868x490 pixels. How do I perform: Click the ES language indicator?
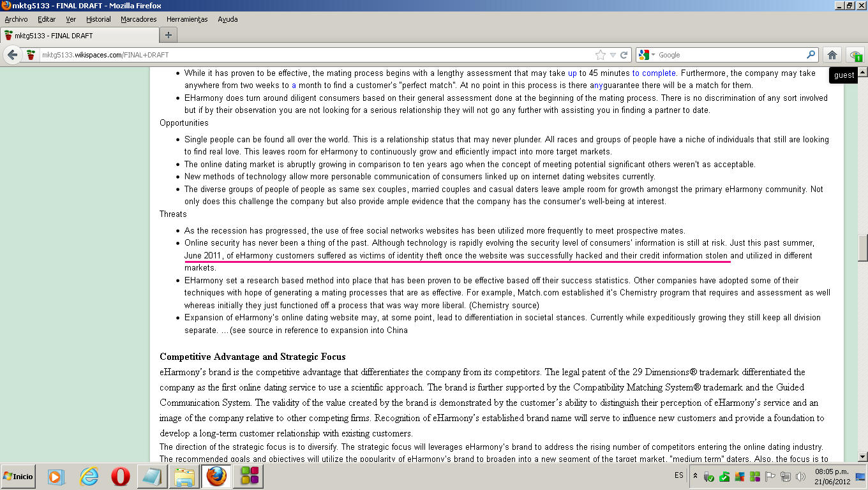click(679, 476)
